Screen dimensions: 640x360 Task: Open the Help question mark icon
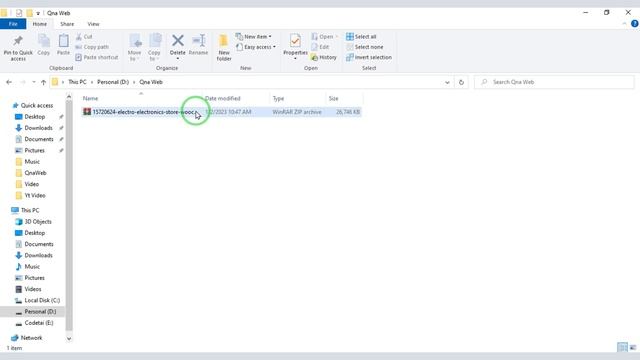pyautogui.click(x=635, y=24)
